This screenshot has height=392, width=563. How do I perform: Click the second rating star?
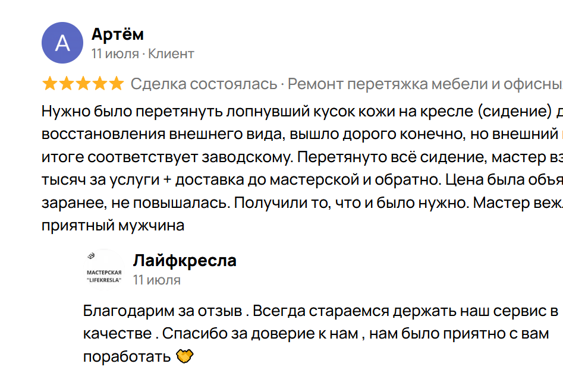click(x=67, y=84)
